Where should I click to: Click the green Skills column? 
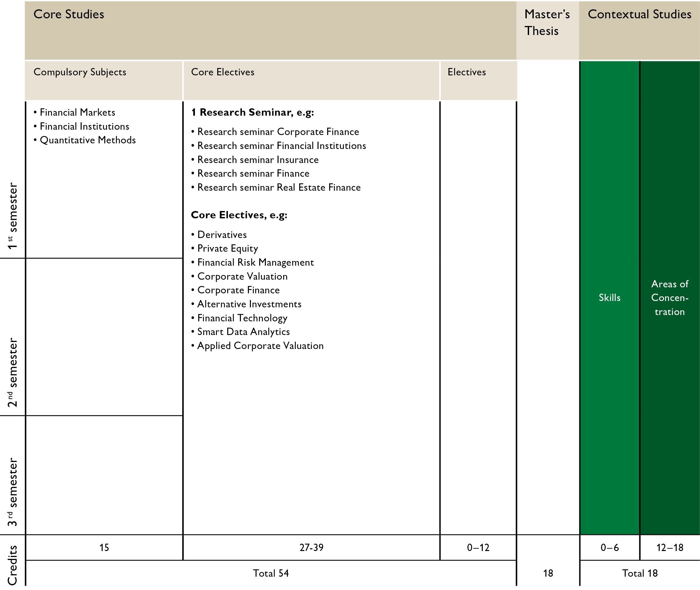click(x=609, y=298)
